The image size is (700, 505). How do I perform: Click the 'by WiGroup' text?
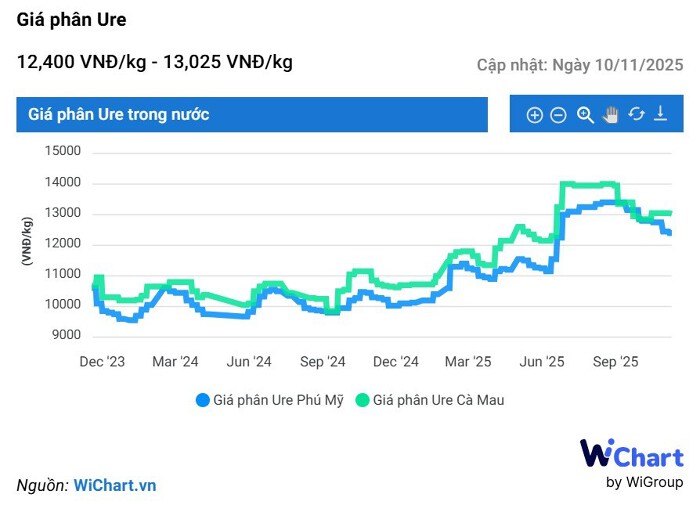point(645,483)
